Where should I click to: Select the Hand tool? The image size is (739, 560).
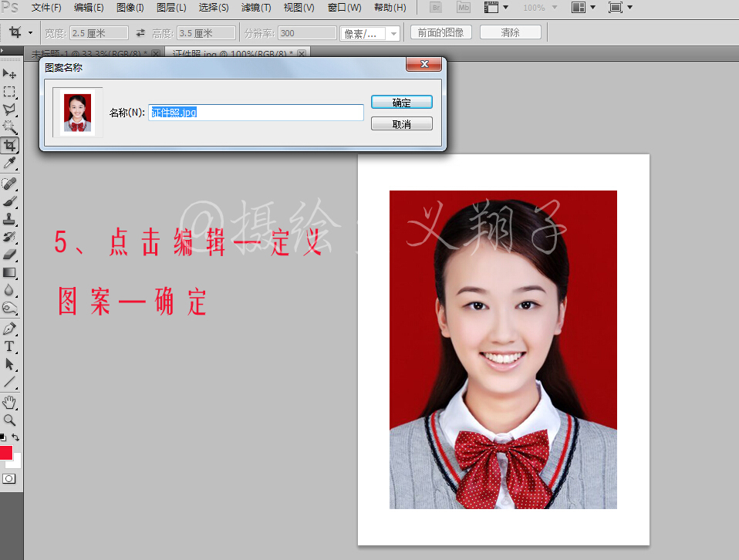[9, 402]
